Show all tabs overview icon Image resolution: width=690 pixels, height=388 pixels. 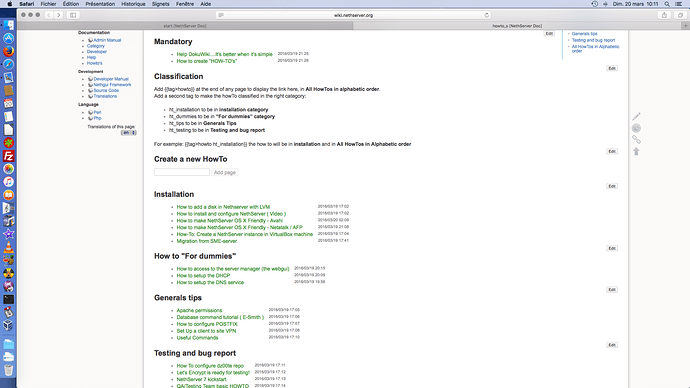(x=680, y=15)
